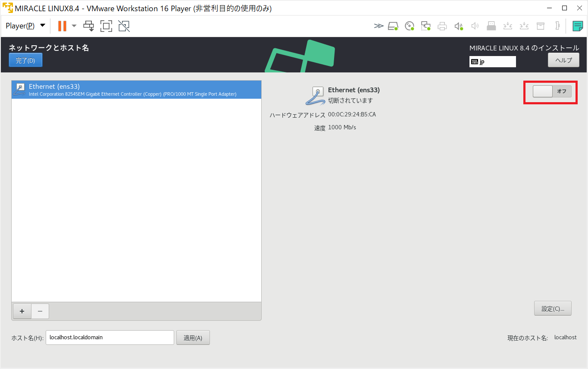The width and height of the screenshot is (588, 369).
Task: Select the Ethernet (ens33) entry in the device list
Action: [x=136, y=90]
